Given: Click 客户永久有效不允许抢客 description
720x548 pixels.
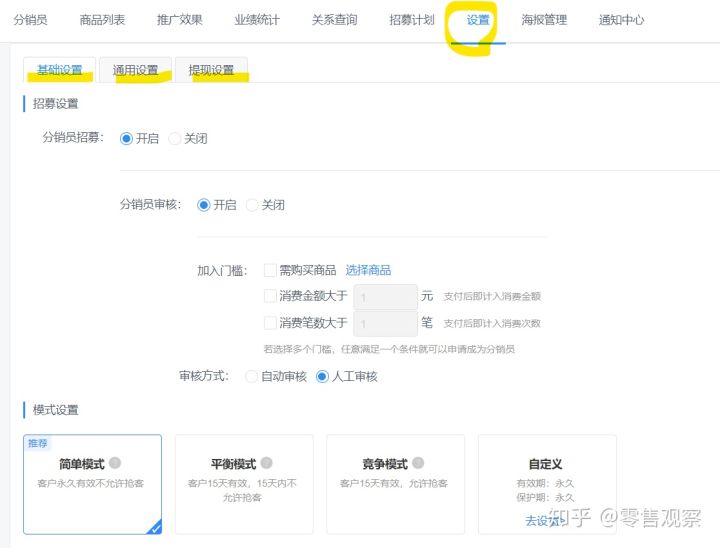Looking at the screenshot, I should pyautogui.click(x=91, y=483).
